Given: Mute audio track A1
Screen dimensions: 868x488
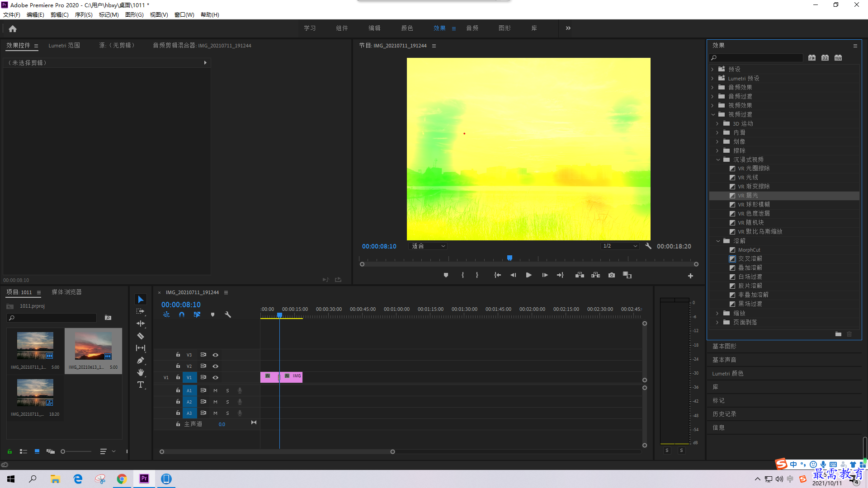Looking at the screenshot, I should (215, 390).
